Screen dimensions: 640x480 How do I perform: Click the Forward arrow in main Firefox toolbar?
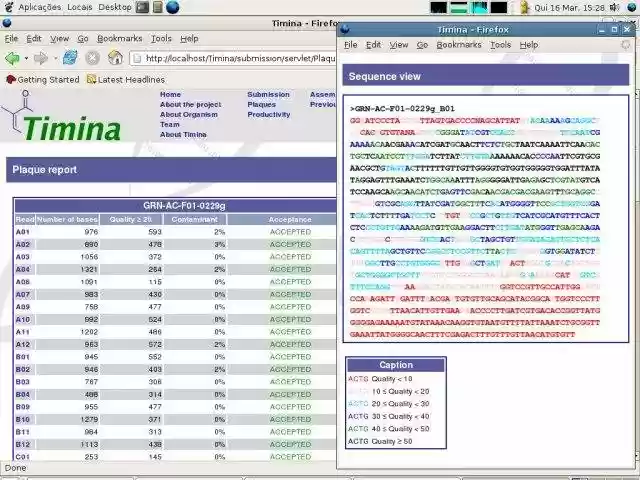(x=41, y=58)
